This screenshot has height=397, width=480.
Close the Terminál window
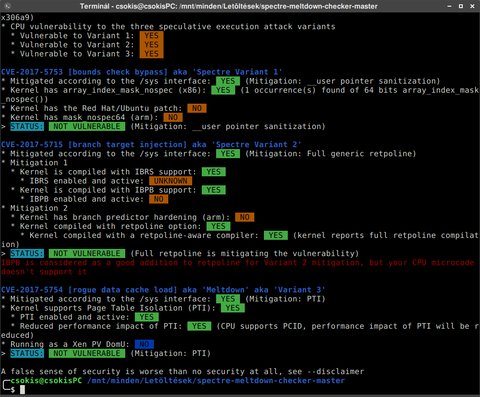click(472, 6)
